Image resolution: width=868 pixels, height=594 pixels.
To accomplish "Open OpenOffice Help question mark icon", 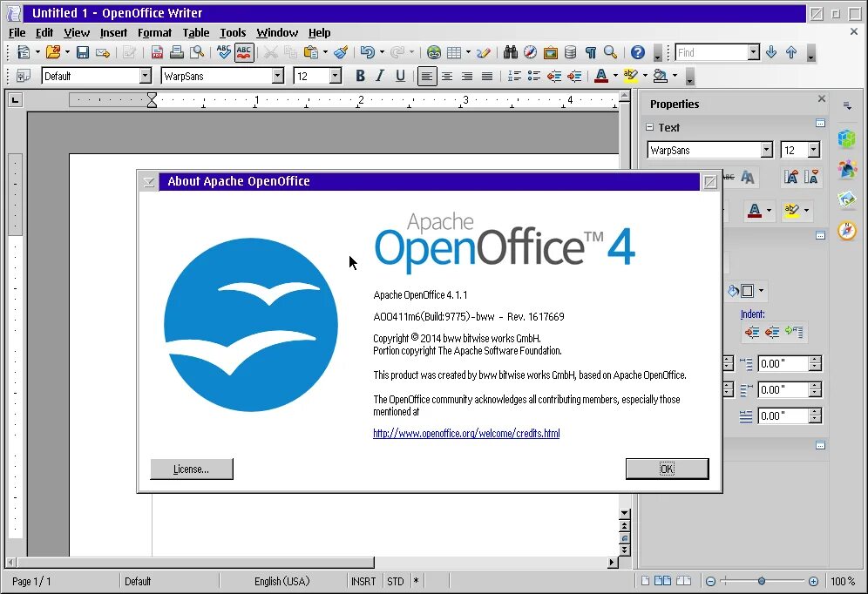I will 638,52.
